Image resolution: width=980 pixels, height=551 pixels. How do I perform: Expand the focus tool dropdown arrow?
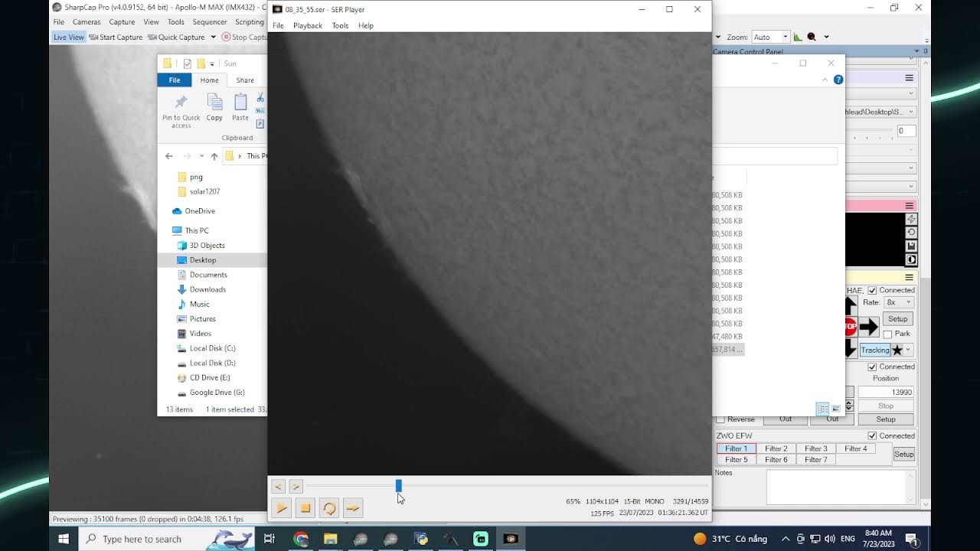click(826, 37)
